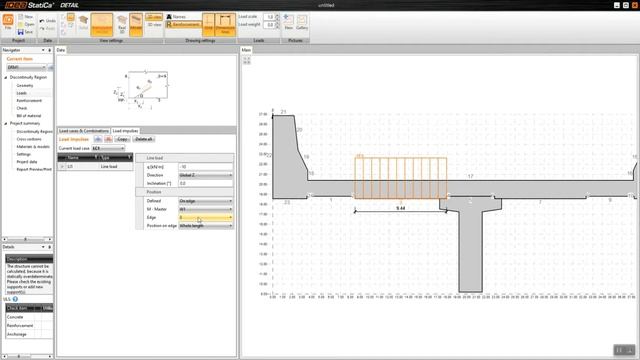640x360 pixels.
Task: Open the Direction dropdown
Action: click(x=205, y=175)
